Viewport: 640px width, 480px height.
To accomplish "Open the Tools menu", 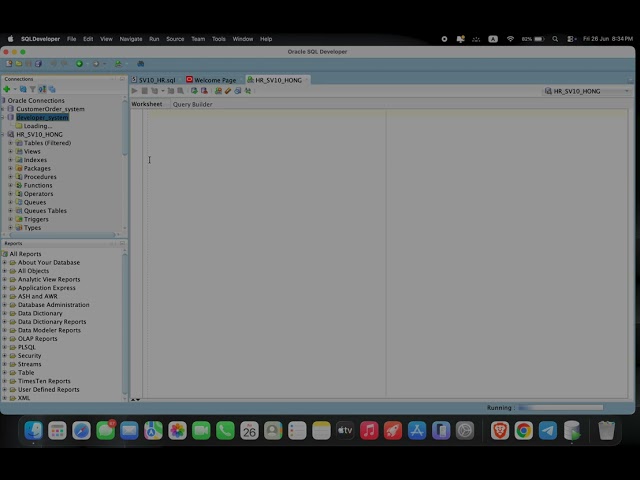I will click(x=218, y=39).
